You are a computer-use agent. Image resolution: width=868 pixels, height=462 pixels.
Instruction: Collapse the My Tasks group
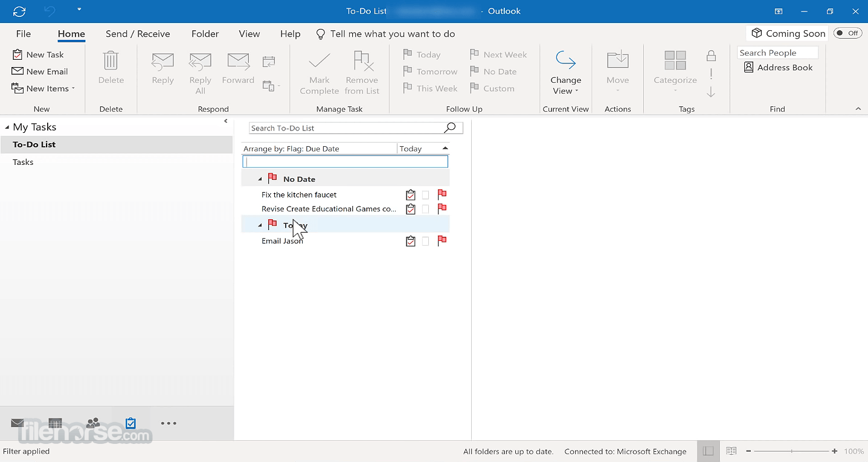click(7, 127)
